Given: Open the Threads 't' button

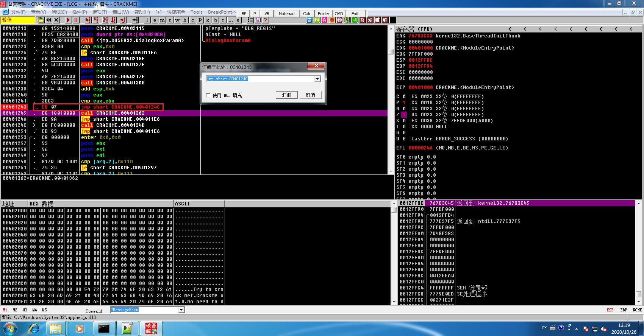Looking at the screenshot, I should click(170, 20).
